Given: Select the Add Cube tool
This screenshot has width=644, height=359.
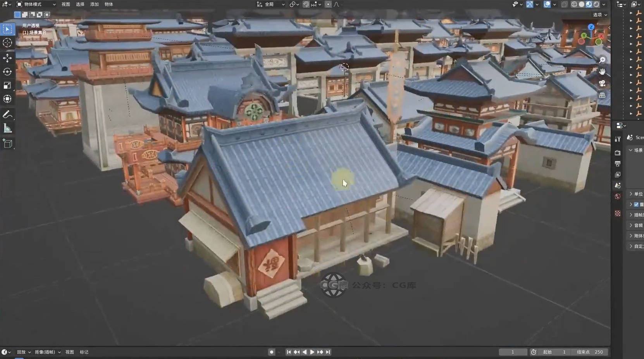Looking at the screenshot, I should (x=7, y=143).
